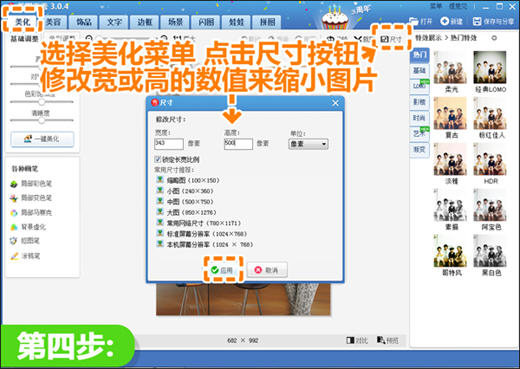Select the 热门 effects category tab

tap(420, 55)
